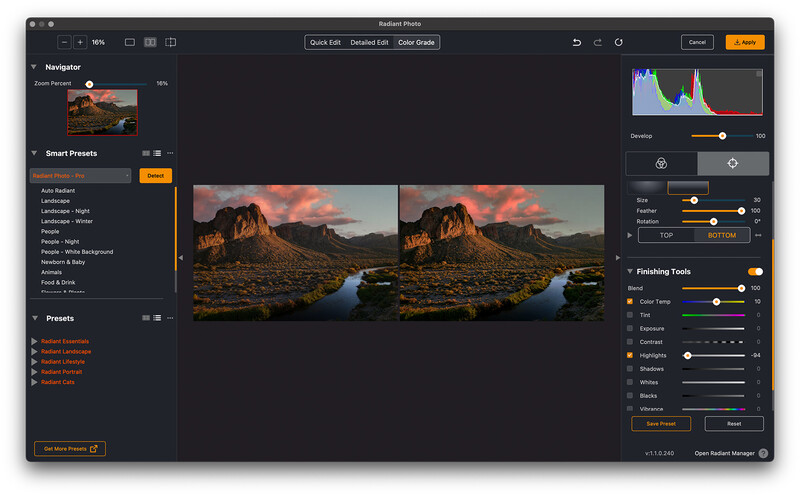The height and width of the screenshot is (496, 800).
Task: Select the BOTTOM gradient option
Action: [722, 235]
